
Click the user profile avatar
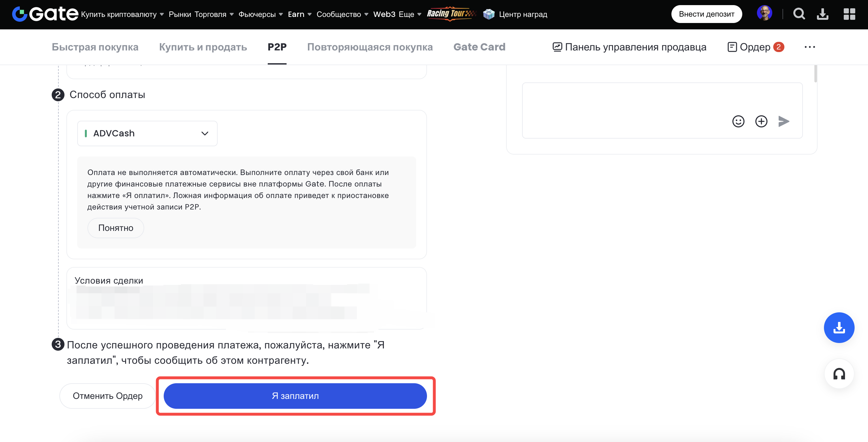pyautogui.click(x=764, y=13)
